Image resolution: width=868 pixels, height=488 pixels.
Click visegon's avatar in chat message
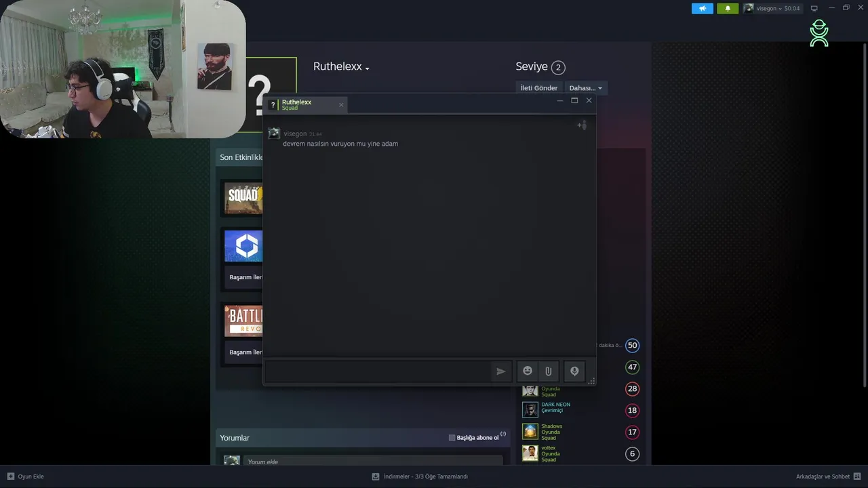point(274,134)
